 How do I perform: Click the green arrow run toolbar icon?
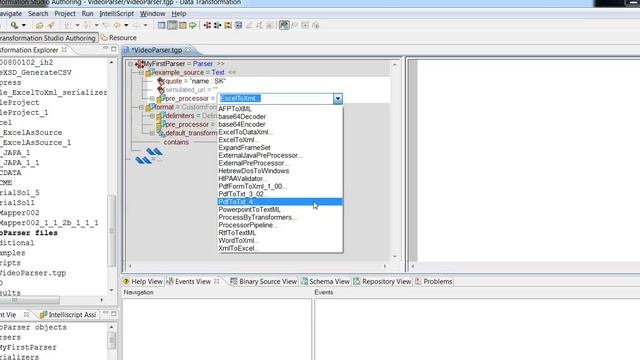[193, 25]
